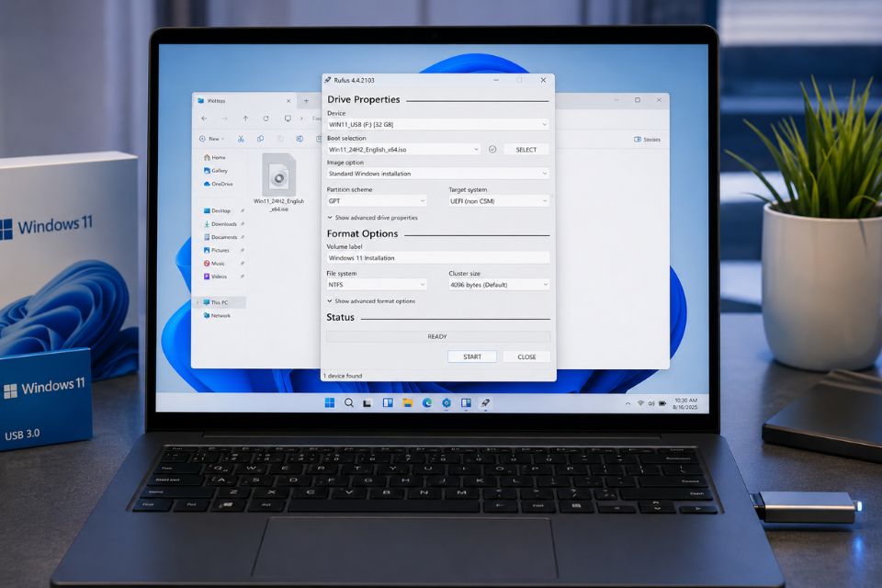Open the Device dropdown in Rufus
Viewport: 882px width, 588px height.
[437, 124]
